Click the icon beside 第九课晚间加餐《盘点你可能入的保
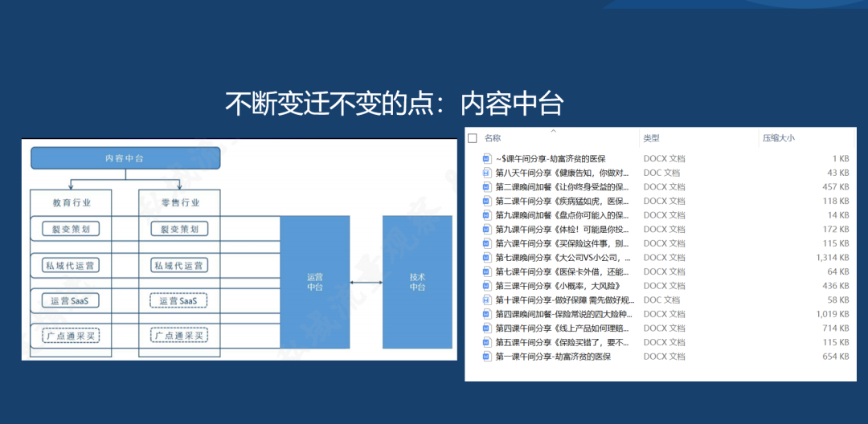The width and height of the screenshot is (868, 424). tap(486, 215)
